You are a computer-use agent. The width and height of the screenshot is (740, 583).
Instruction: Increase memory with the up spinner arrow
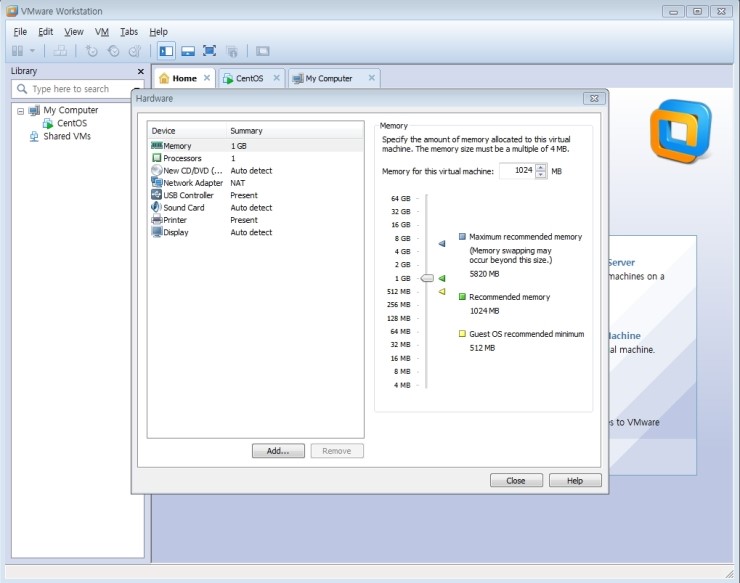click(541, 167)
